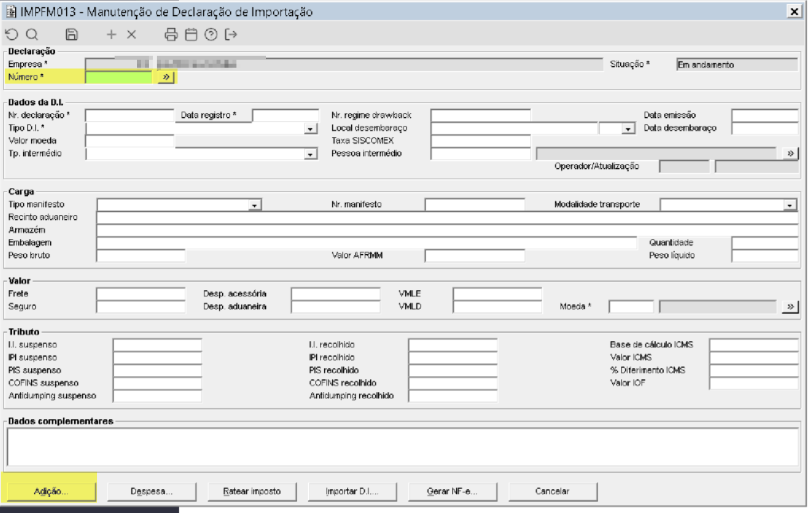The width and height of the screenshot is (812, 513).
Task: Click the window document icon in title bar
Action: point(10,11)
